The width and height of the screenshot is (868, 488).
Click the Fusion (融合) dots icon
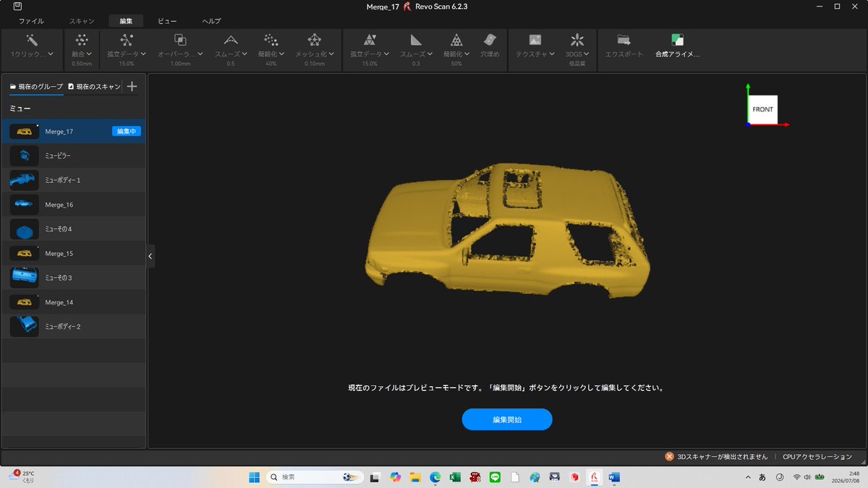coord(82,40)
